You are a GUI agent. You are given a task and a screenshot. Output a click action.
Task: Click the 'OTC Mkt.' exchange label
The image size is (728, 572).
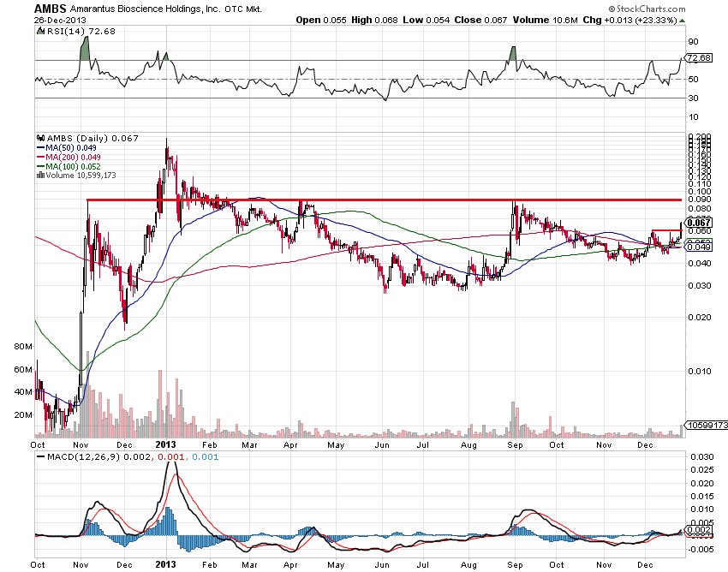[244, 9]
